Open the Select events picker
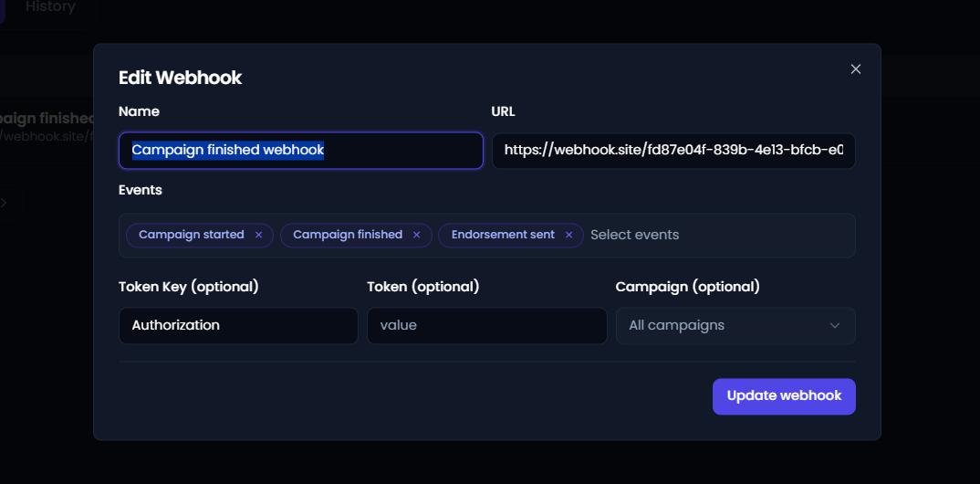980x484 pixels. point(634,235)
